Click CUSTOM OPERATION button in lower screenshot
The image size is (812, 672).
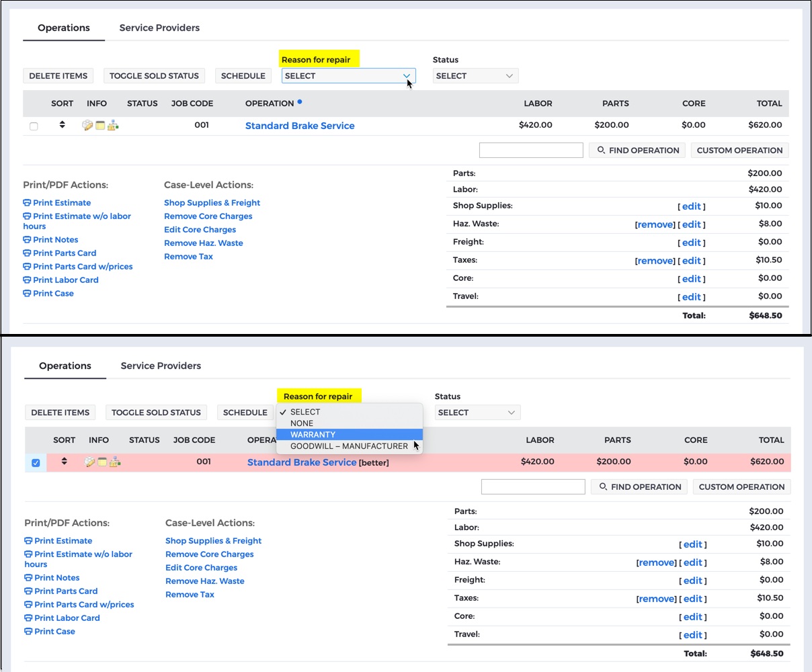(x=741, y=487)
